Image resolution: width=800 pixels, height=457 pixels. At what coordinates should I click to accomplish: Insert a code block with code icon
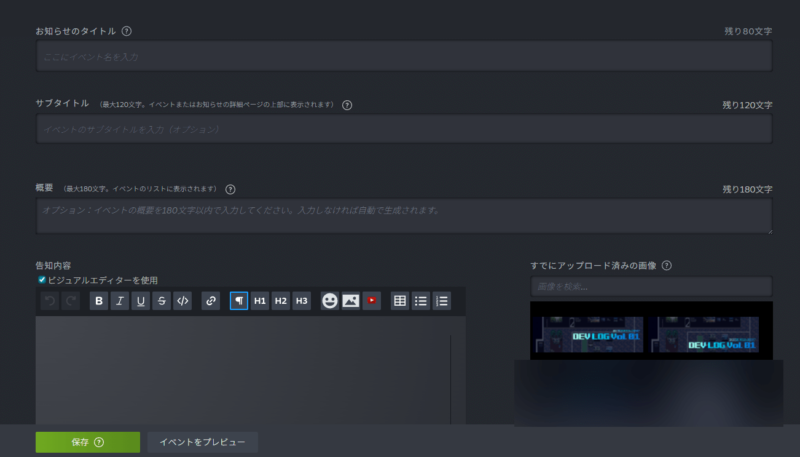tap(182, 301)
